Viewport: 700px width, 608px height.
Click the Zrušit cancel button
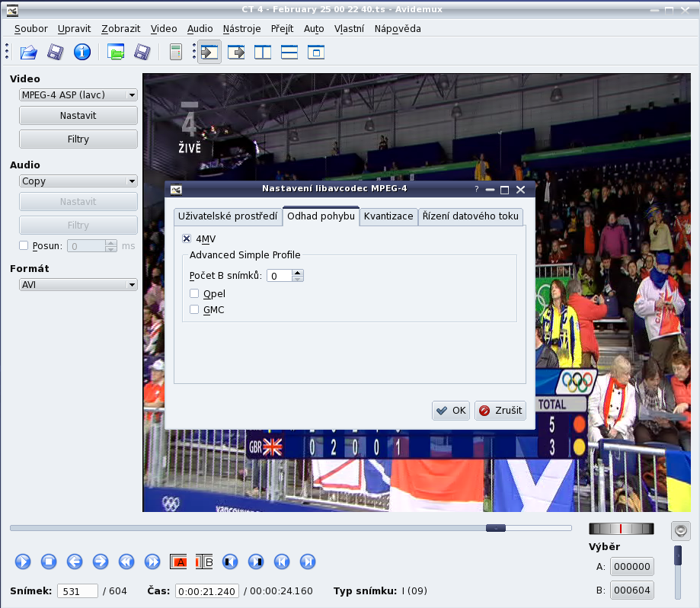[x=500, y=411]
